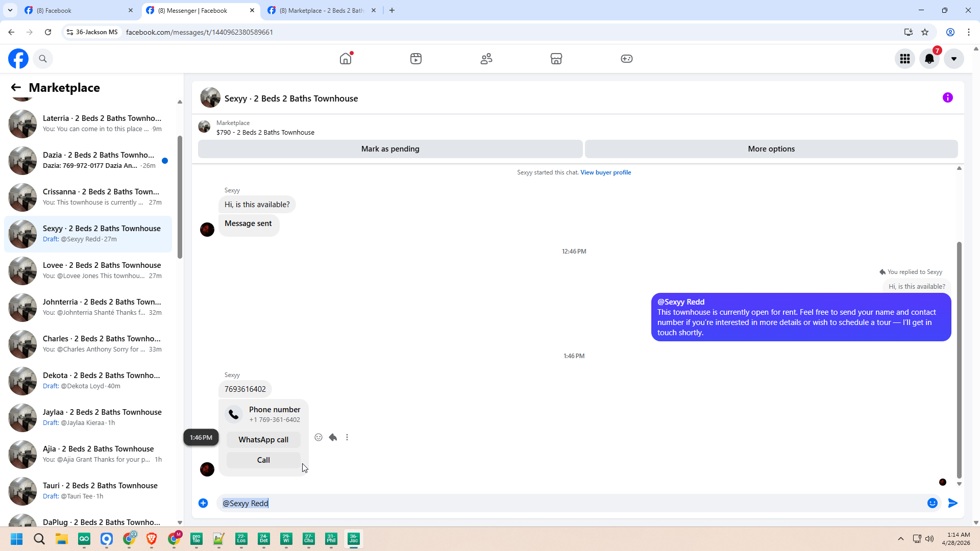Image resolution: width=980 pixels, height=551 pixels.
Task: Switch to the Marketplace 2 Beds browser tab
Action: pos(322,10)
